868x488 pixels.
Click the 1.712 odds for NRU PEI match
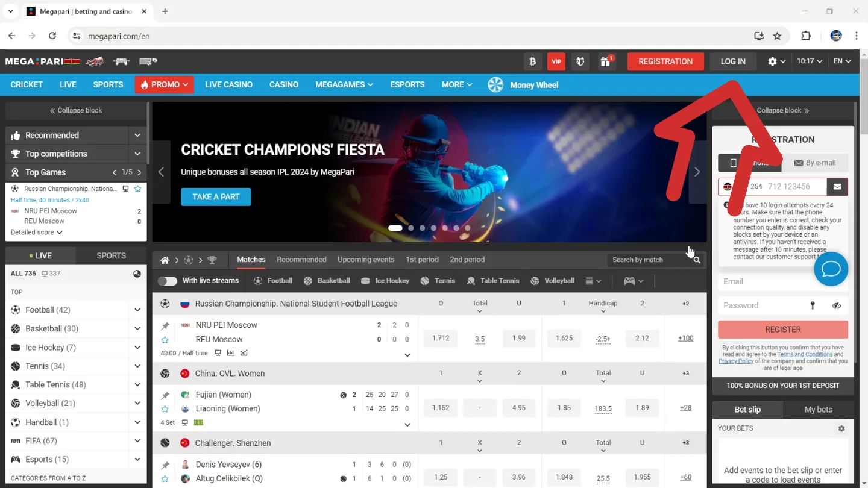tap(441, 339)
